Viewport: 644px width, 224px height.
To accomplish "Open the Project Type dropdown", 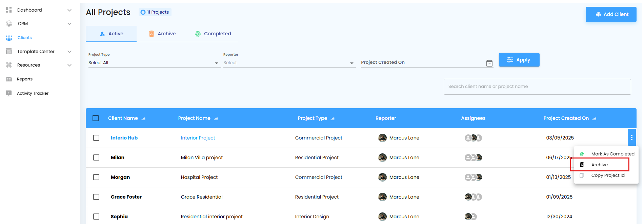I will [x=154, y=63].
